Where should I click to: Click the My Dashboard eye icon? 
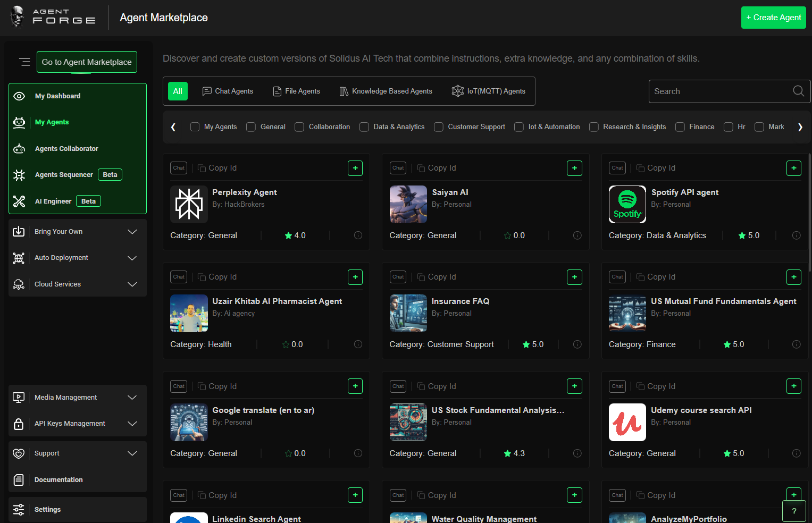pyautogui.click(x=19, y=96)
